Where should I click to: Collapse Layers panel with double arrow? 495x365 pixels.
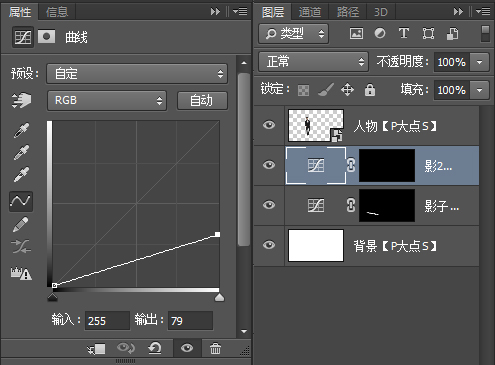coord(458,12)
